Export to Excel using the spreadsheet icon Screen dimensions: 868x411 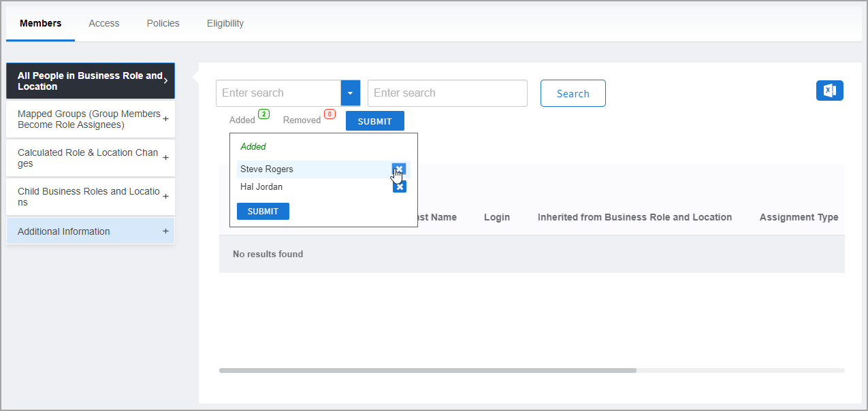point(829,91)
